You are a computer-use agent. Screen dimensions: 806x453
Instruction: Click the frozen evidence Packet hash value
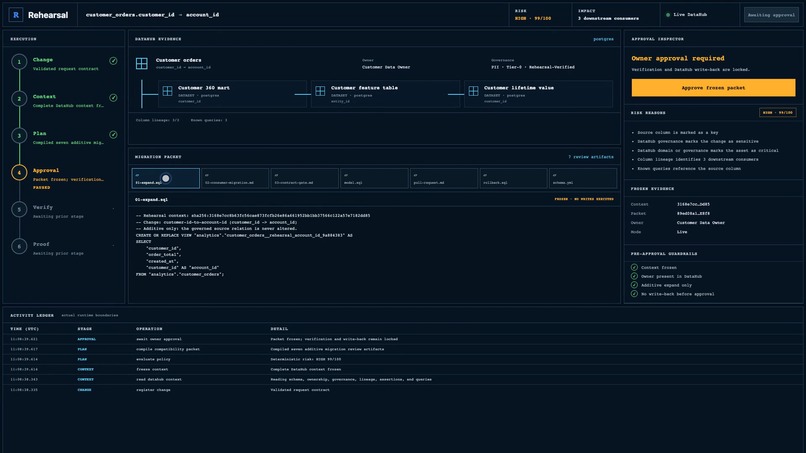[693, 213]
